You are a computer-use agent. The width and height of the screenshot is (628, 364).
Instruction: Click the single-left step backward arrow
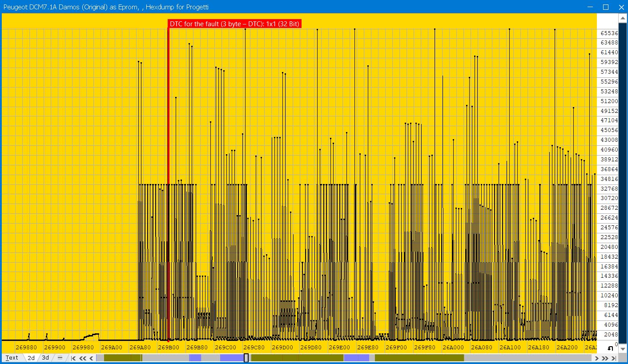91,358
